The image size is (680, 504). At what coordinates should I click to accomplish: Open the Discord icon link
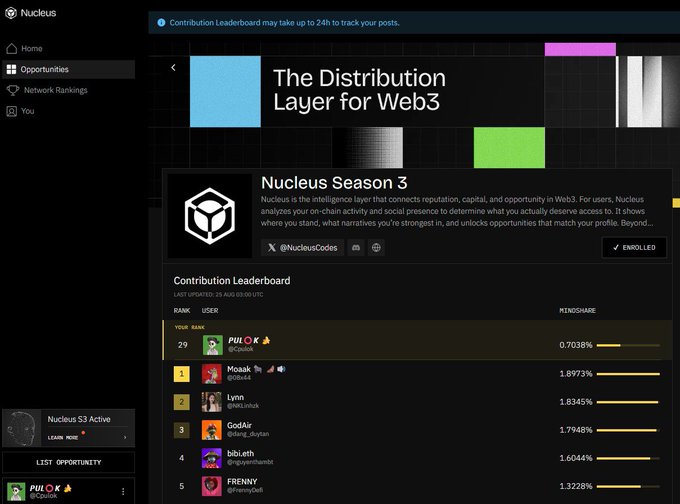pyautogui.click(x=356, y=248)
